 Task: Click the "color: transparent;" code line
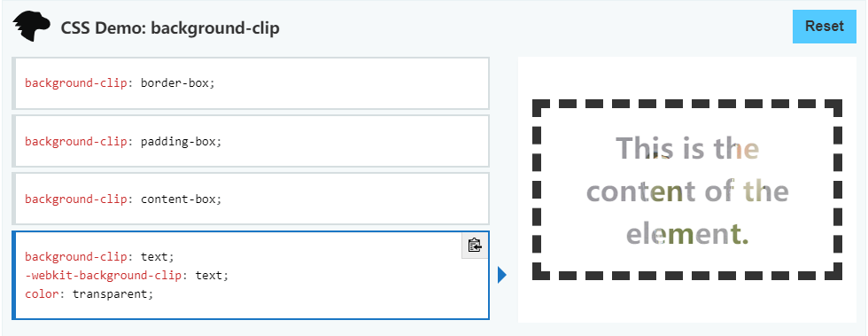(x=89, y=293)
